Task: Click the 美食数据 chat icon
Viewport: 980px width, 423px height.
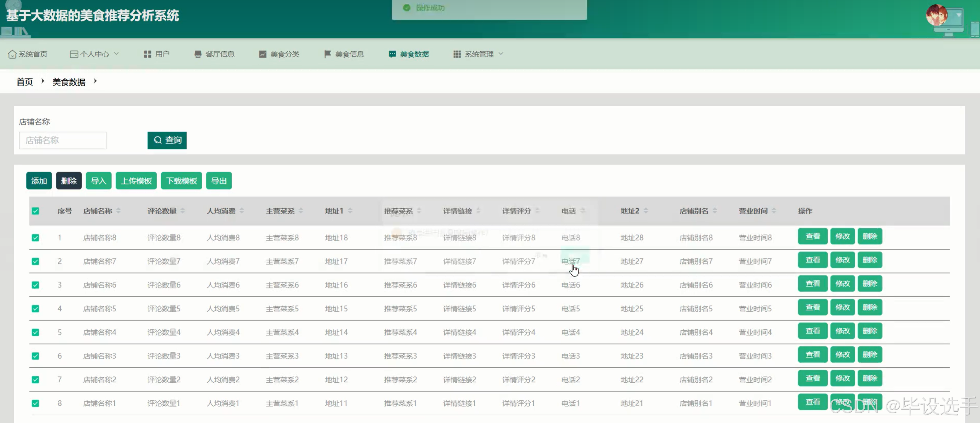Action: pyautogui.click(x=392, y=54)
